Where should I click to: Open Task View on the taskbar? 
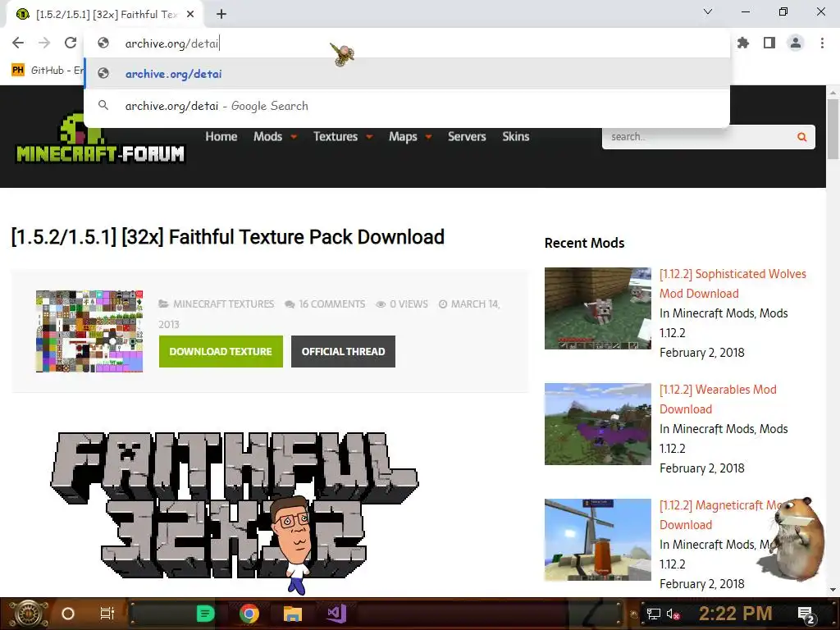(x=107, y=614)
